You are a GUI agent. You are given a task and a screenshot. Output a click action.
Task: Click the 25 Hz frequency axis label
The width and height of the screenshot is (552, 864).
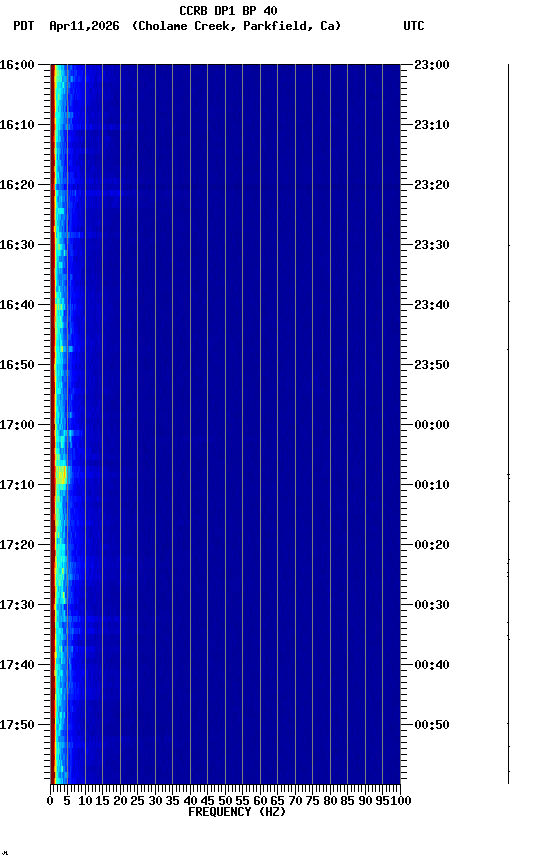click(x=137, y=801)
